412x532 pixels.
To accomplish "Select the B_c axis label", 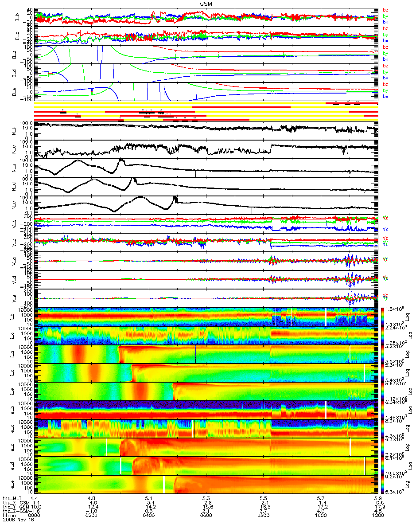I will 18,35.
